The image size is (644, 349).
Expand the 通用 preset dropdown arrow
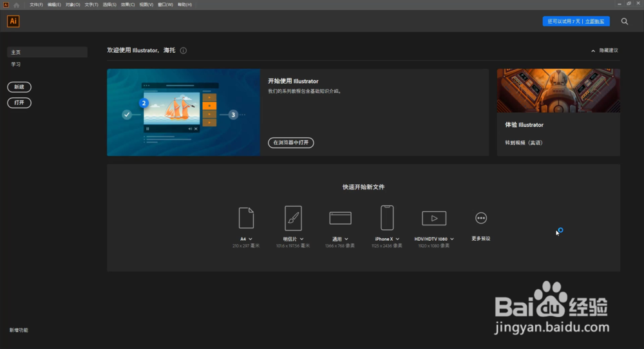click(346, 239)
